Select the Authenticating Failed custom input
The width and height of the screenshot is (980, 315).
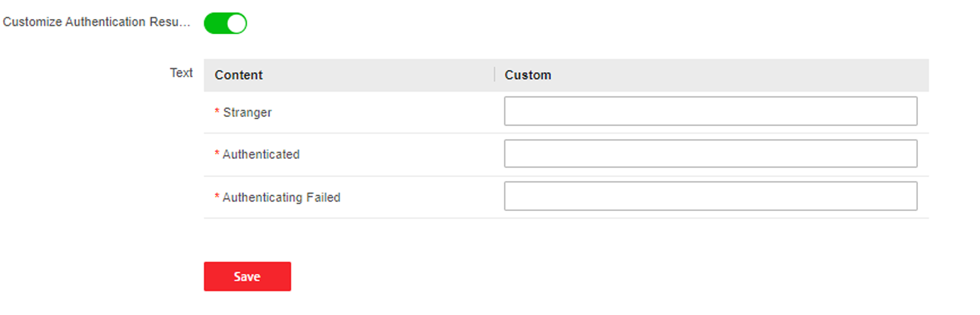coord(710,196)
